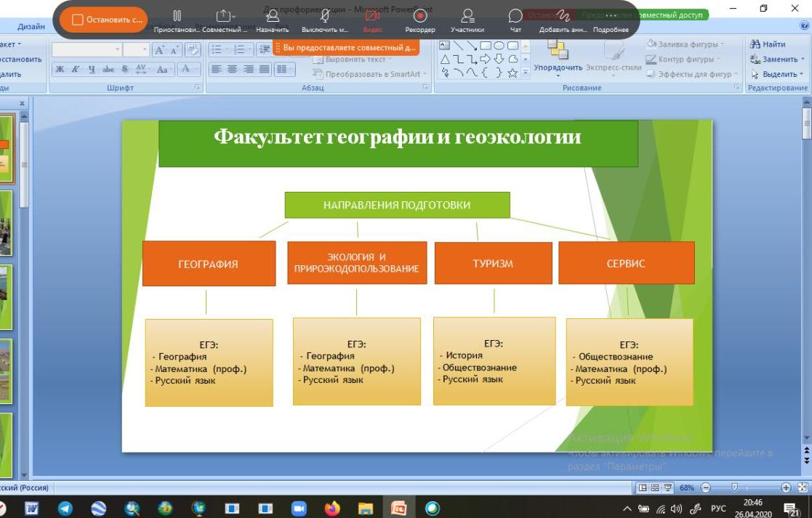
Task: Clear all formatting icon
Action: tap(193, 49)
